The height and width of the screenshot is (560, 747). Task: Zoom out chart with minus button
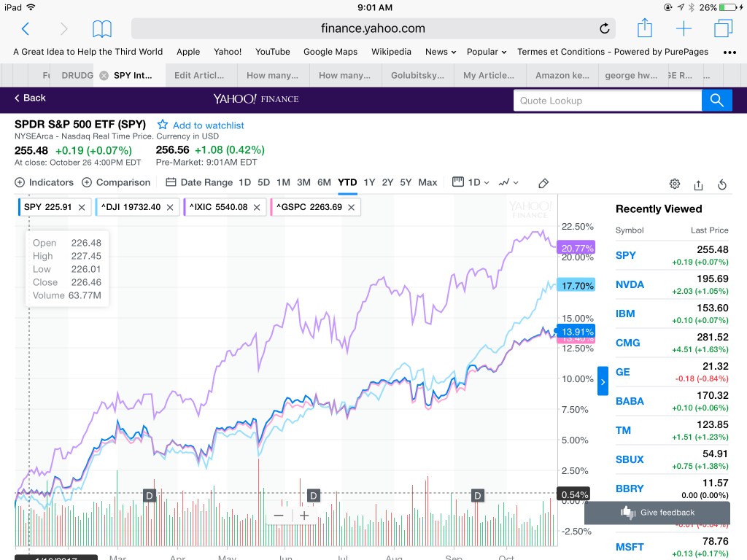coord(279,516)
